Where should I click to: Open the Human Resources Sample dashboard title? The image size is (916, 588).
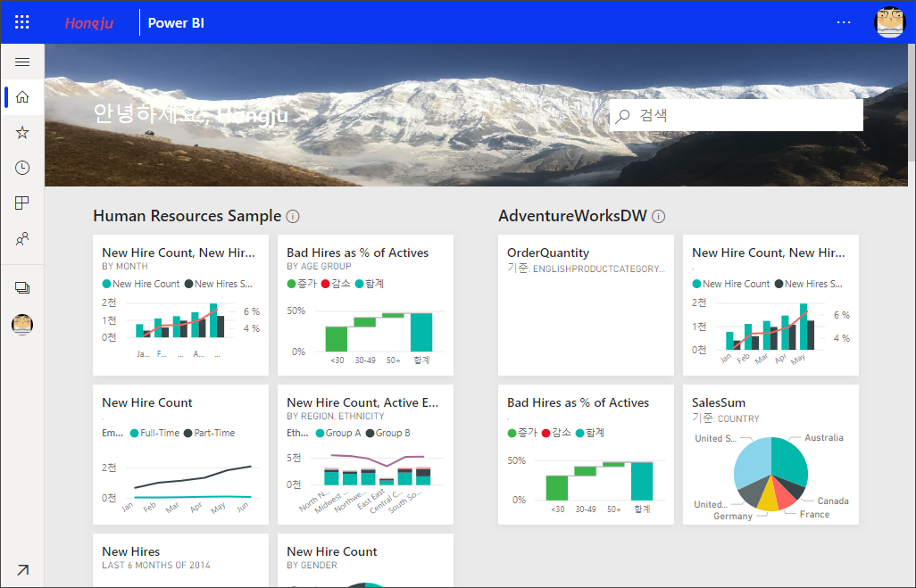pos(187,216)
